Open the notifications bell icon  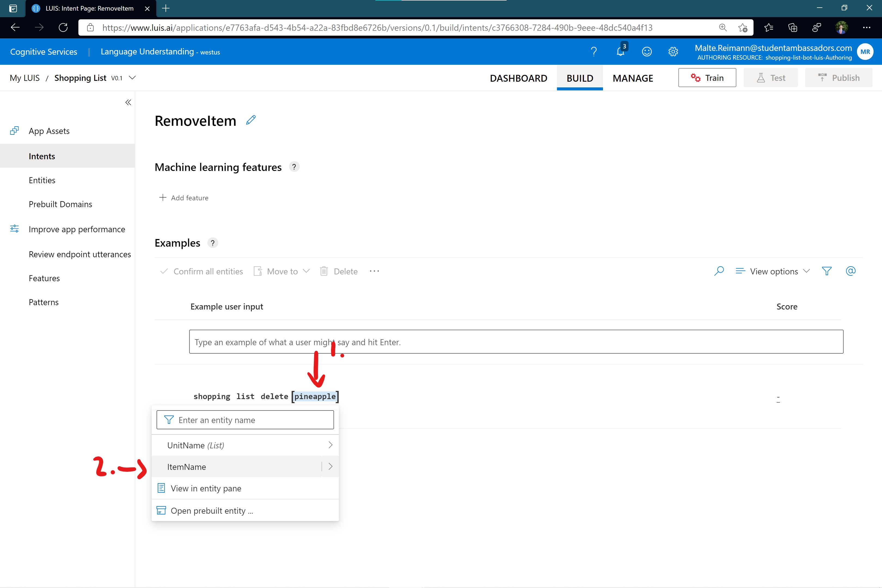(620, 51)
